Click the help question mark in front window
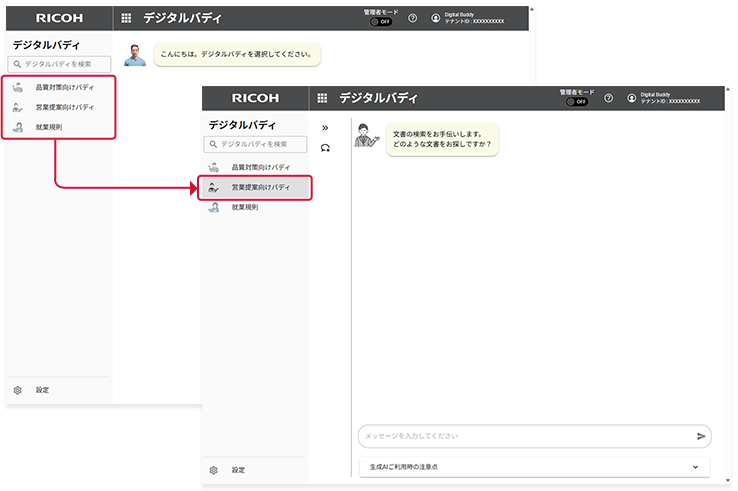The width and height of the screenshot is (738, 491). (608, 98)
